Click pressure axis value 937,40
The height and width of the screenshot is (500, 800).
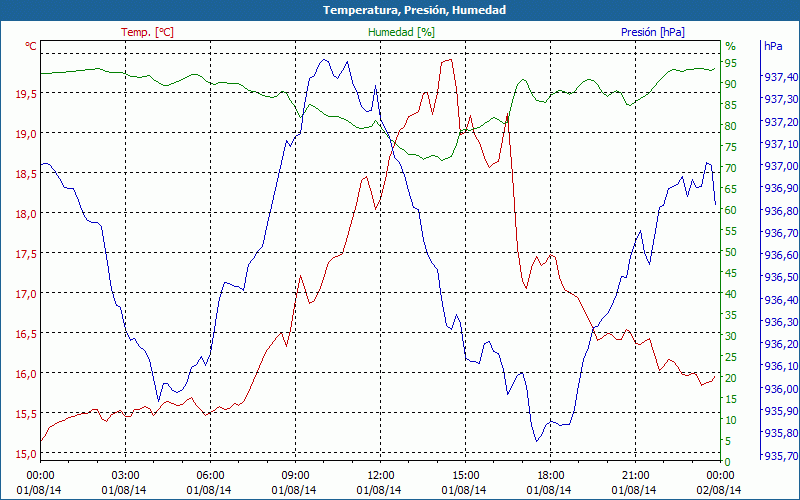pyautogui.click(x=781, y=77)
